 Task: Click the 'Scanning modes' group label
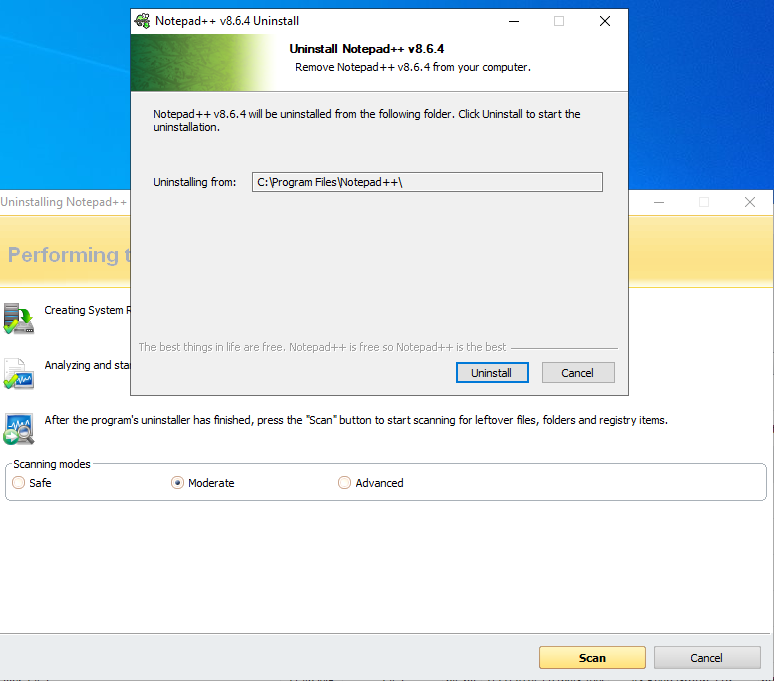pos(52,464)
